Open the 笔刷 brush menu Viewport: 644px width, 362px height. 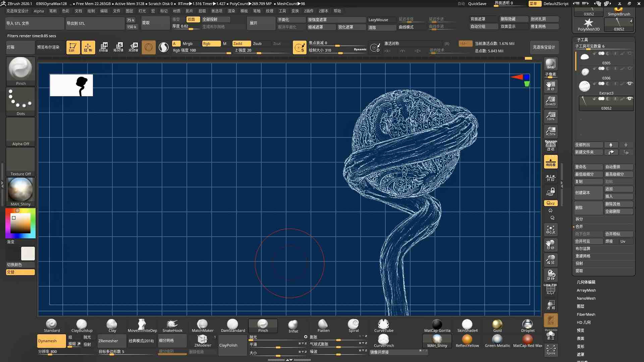(x=53, y=11)
